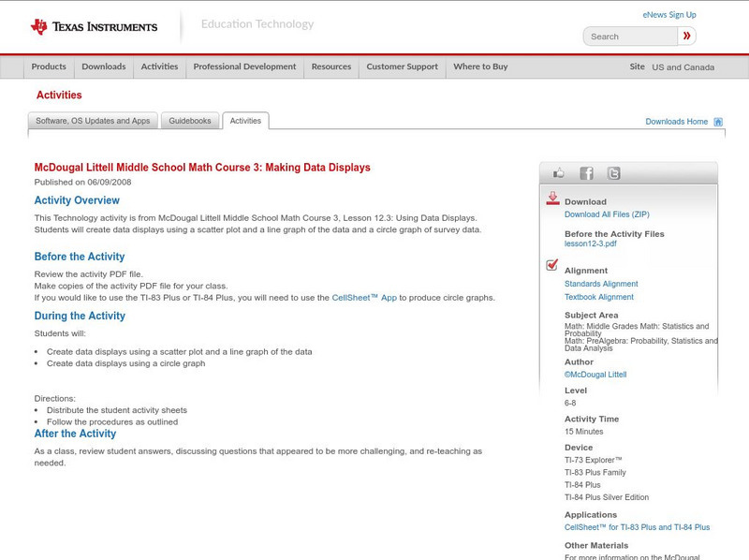Open the Standards Alignment link

601,284
